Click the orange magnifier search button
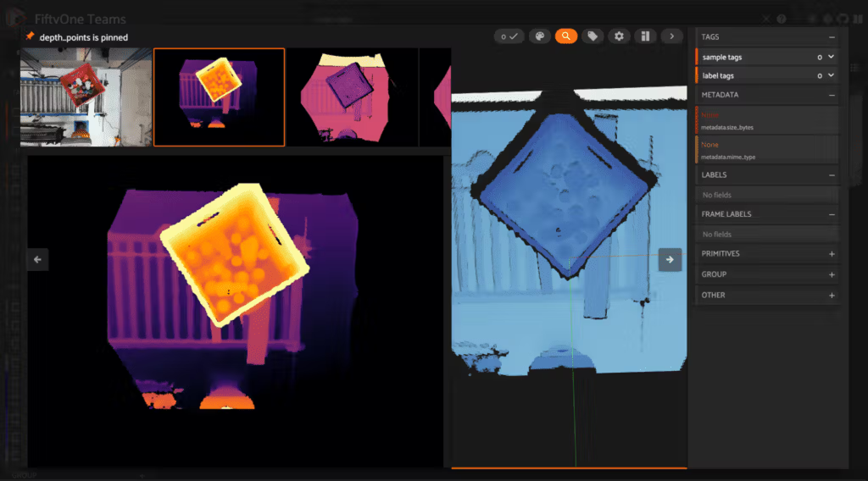 coord(565,36)
